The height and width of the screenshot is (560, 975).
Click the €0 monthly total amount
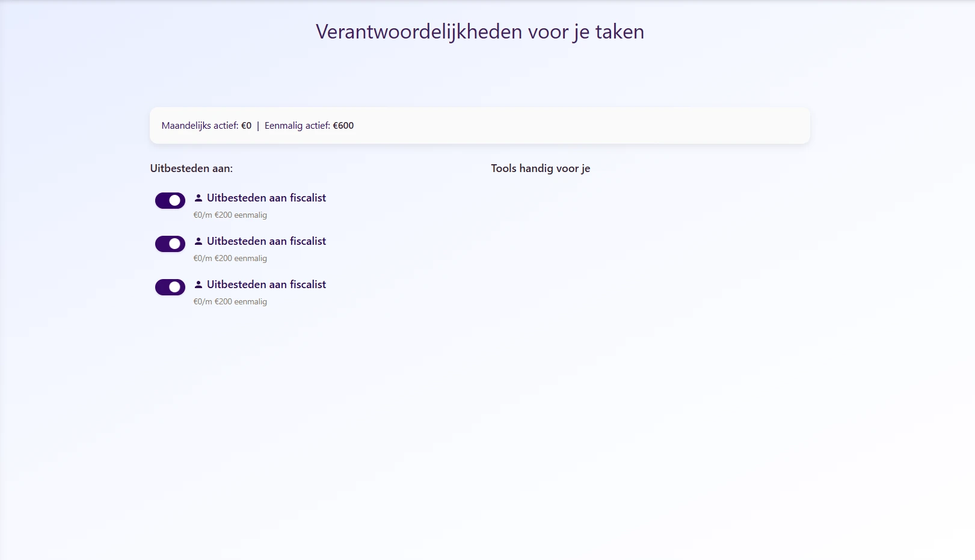[x=247, y=126]
